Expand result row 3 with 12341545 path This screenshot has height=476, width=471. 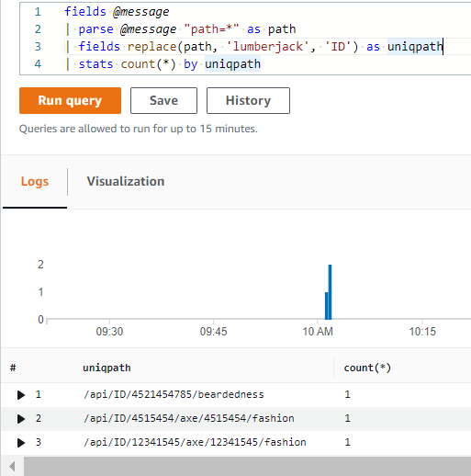[21, 443]
